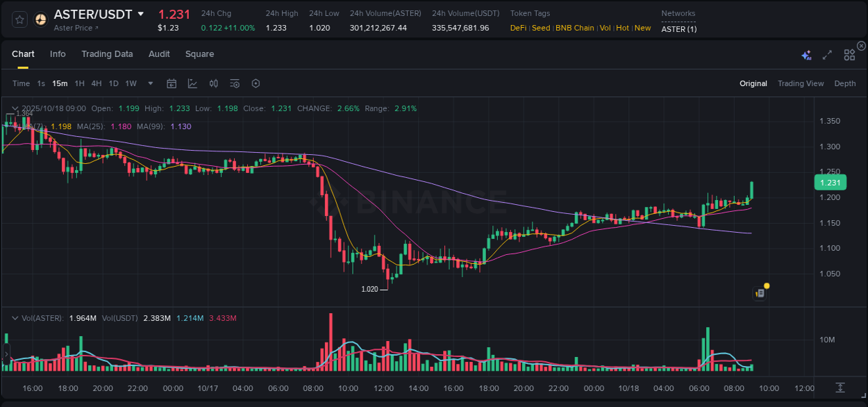Screen dimensions: 868x407
Task: Open the BNB Chain token tag link
Action: [x=575, y=28]
